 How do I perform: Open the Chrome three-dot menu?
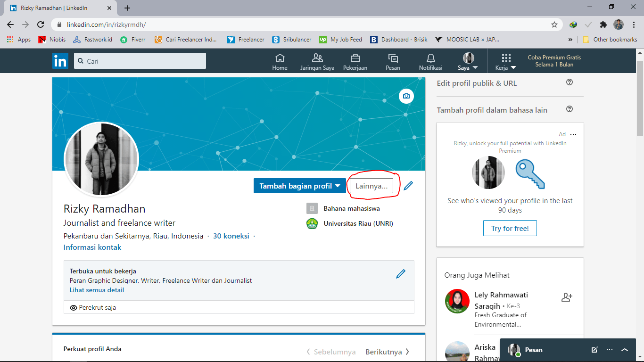(x=633, y=25)
